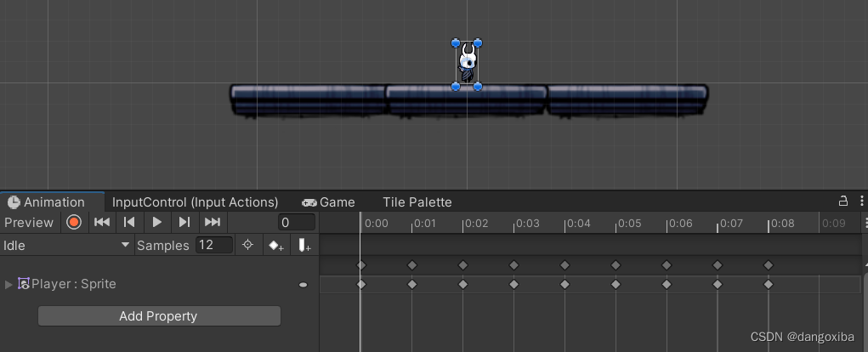This screenshot has height=352, width=868.
Task: Select Sprite keyframe diamond at 0:00
Action: pyautogui.click(x=361, y=285)
